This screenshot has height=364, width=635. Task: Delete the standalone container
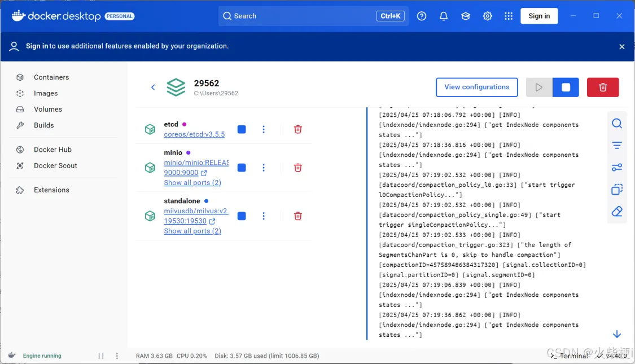[297, 216]
